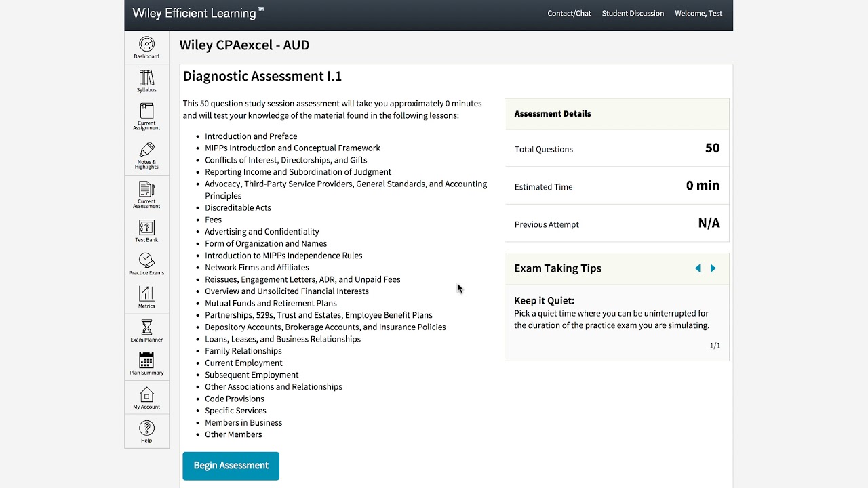This screenshot has height=488, width=868.
Task: Click the Begin Assessment button
Action: click(x=231, y=466)
